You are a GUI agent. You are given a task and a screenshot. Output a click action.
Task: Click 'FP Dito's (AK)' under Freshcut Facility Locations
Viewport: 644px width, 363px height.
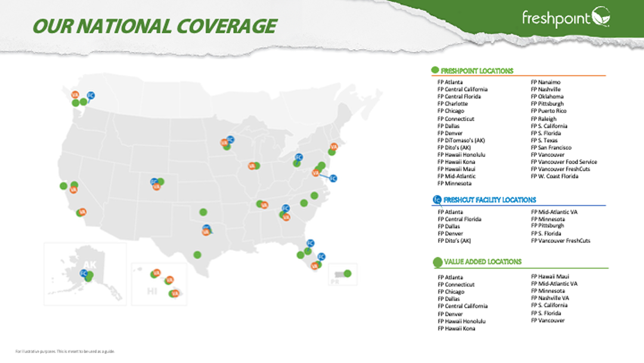click(454, 241)
